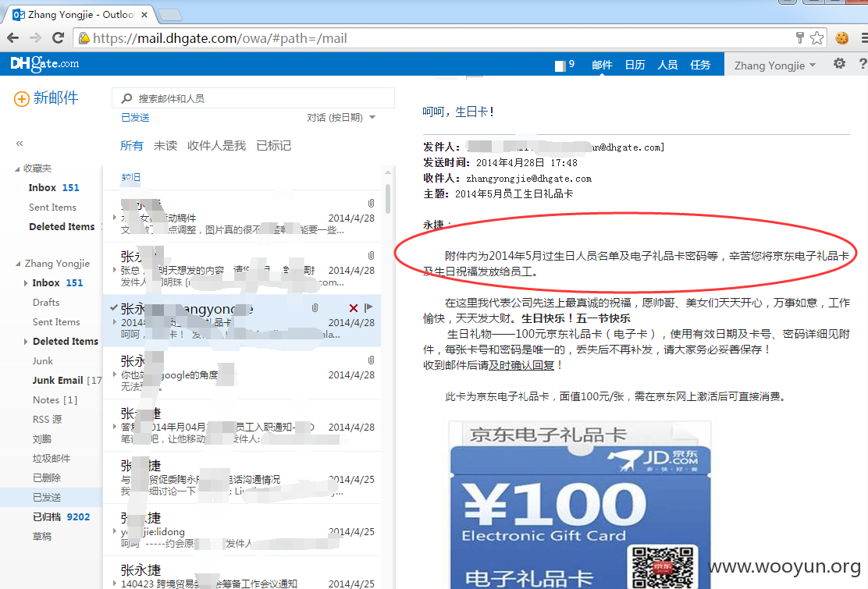Close the Zhang Yongjie Outlook tab

(144, 15)
